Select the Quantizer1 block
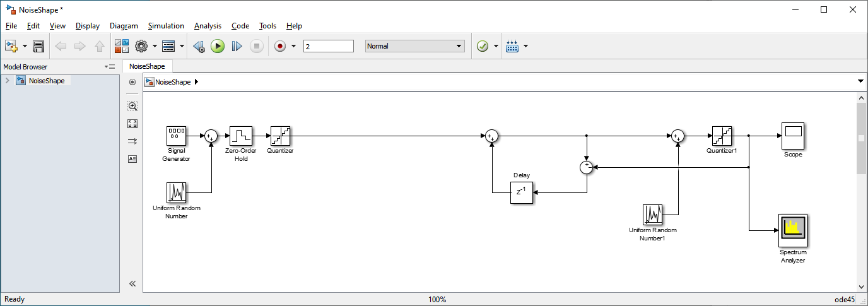This screenshot has width=868, height=306. [x=722, y=136]
